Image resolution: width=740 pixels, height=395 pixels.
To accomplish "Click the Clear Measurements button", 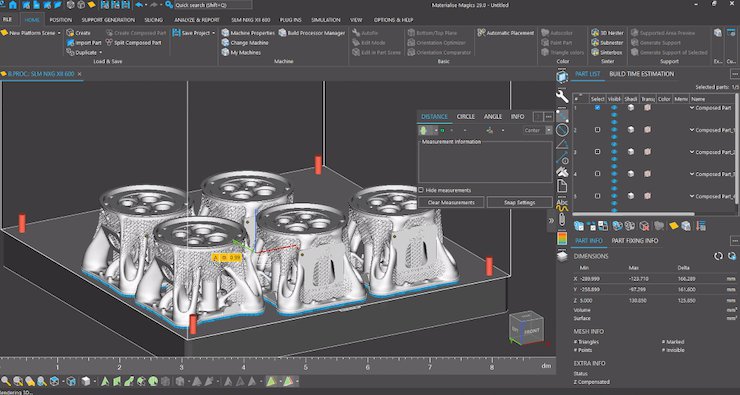I will pos(451,202).
